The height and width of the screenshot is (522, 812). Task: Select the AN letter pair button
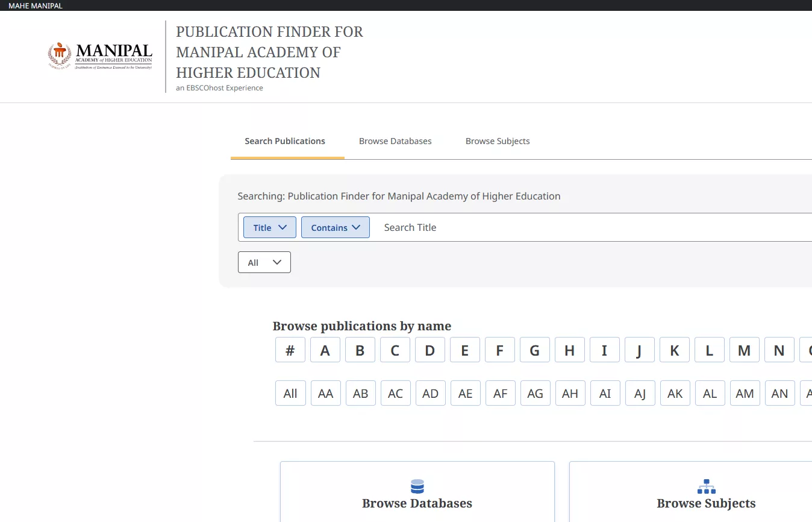[x=779, y=393]
